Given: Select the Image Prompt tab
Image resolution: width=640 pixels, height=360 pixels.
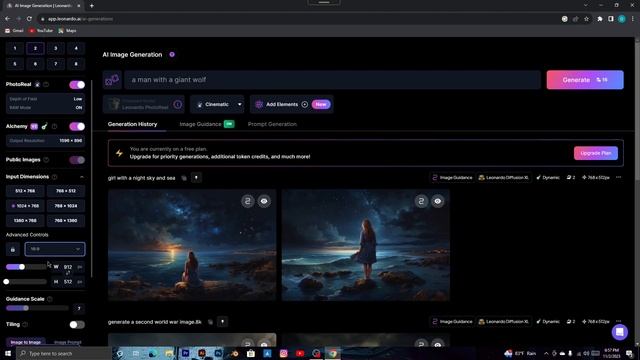Looking at the screenshot, I should tap(68, 342).
